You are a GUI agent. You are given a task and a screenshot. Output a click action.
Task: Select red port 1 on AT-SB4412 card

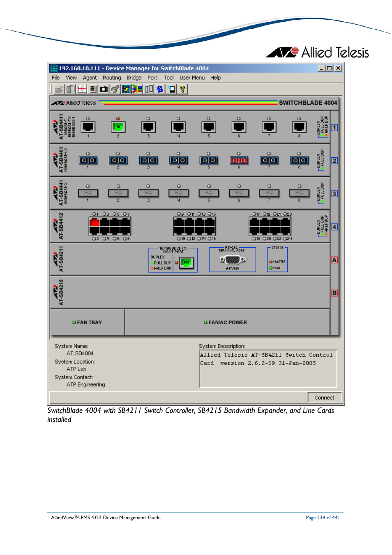tap(95, 222)
